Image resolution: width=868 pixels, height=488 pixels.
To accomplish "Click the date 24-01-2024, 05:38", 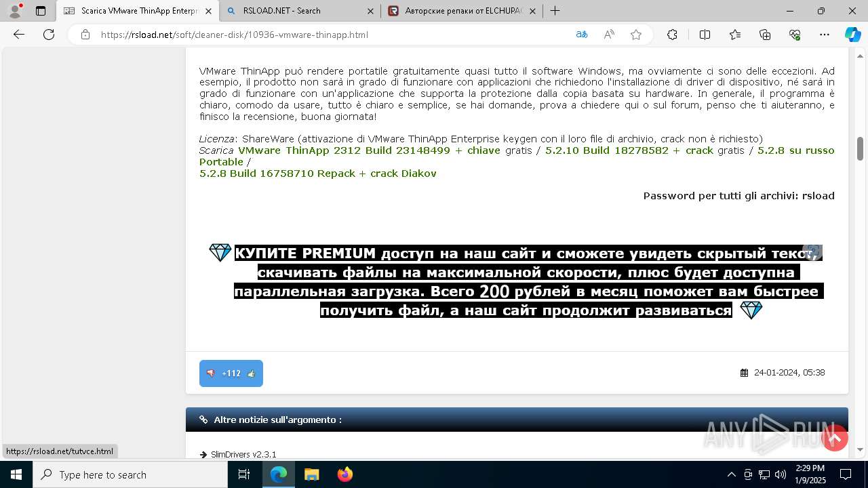I will pos(789,373).
